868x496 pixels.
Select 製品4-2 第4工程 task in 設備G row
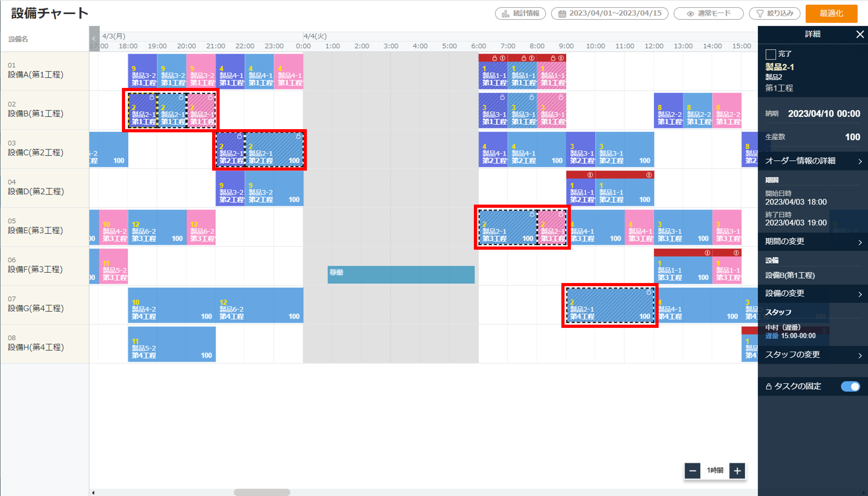point(172,305)
